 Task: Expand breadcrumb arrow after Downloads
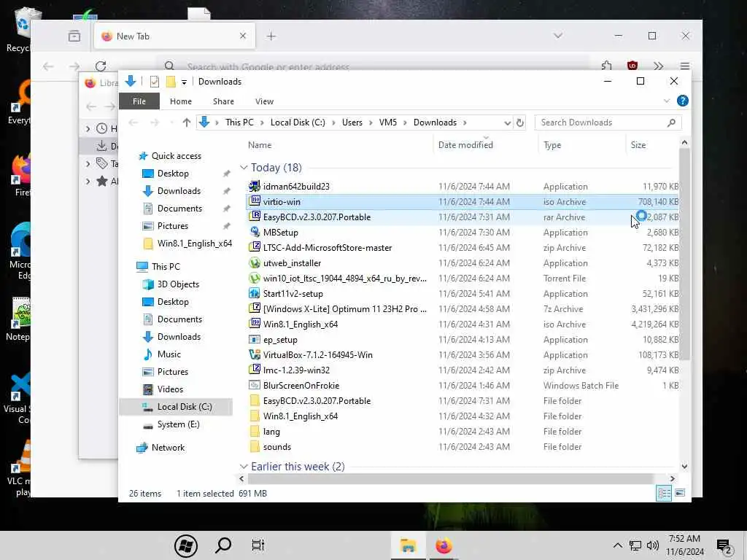tap(465, 122)
